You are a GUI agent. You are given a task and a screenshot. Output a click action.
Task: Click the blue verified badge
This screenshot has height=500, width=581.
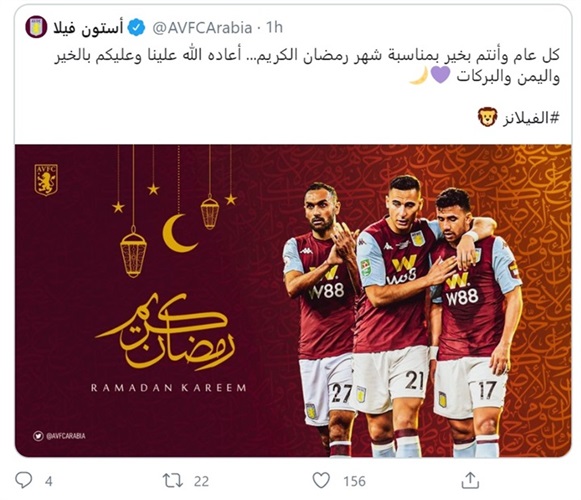point(137,28)
